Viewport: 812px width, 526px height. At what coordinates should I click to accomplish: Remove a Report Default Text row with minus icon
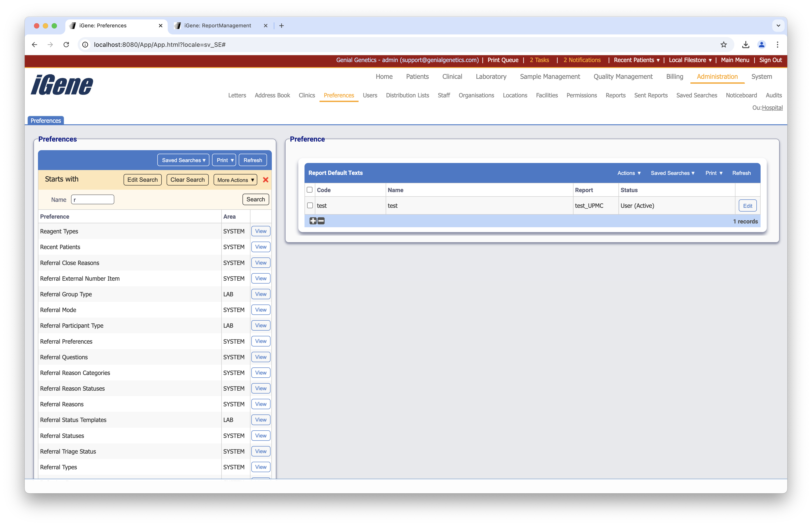(321, 221)
